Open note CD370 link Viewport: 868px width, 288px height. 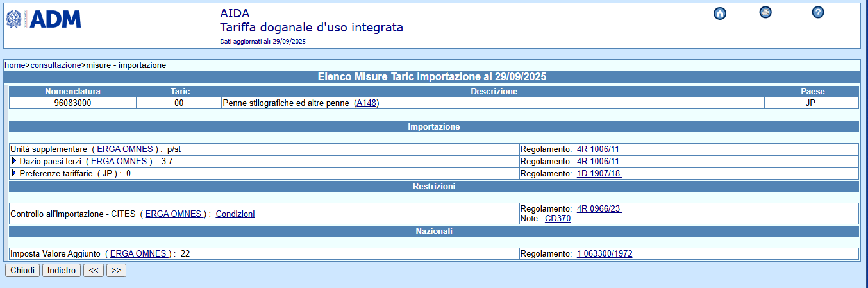pyautogui.click(x=558, y=218)
